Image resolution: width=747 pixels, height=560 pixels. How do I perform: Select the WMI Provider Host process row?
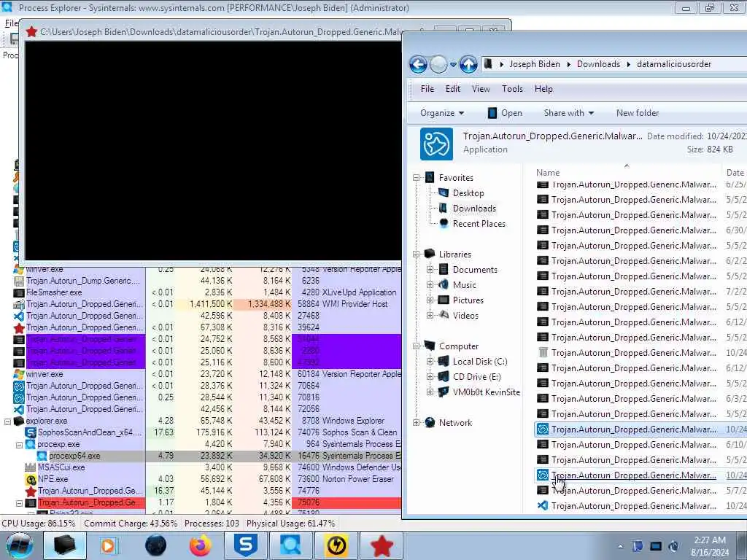coord(206,304)
